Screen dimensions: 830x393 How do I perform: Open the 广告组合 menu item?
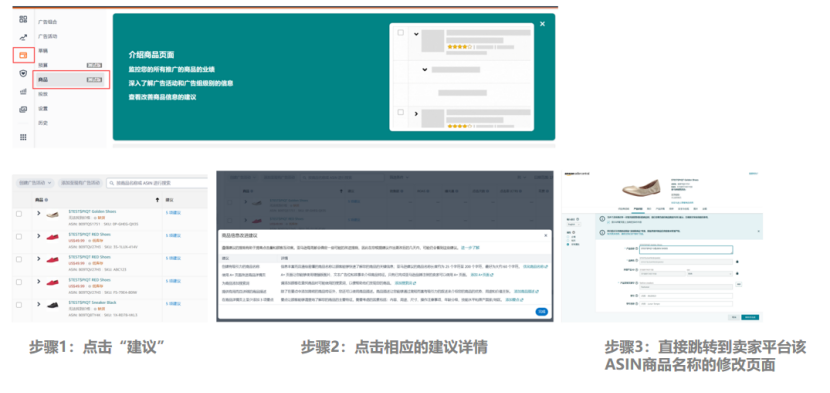[48, 22]
